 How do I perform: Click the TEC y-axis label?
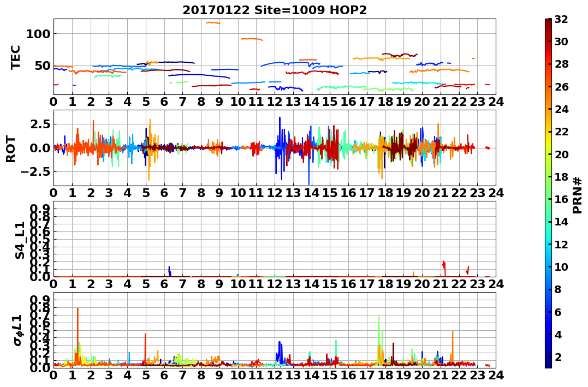point(15,57)
